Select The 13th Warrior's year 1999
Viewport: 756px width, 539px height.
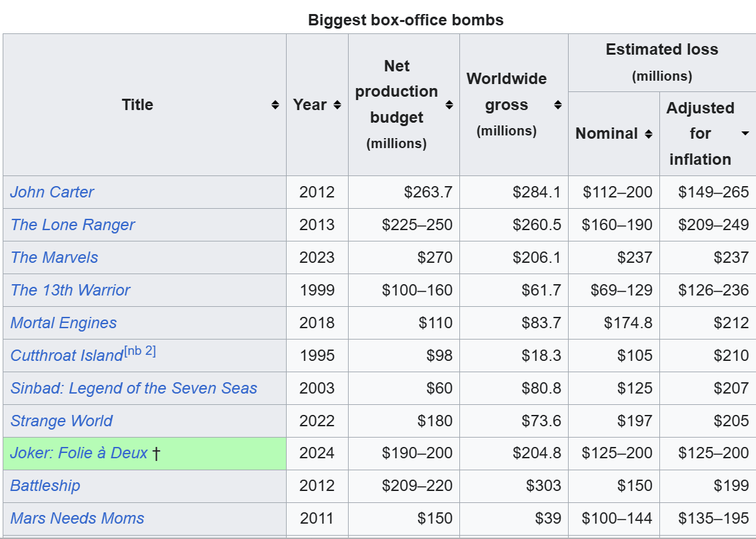coord(317,290)
